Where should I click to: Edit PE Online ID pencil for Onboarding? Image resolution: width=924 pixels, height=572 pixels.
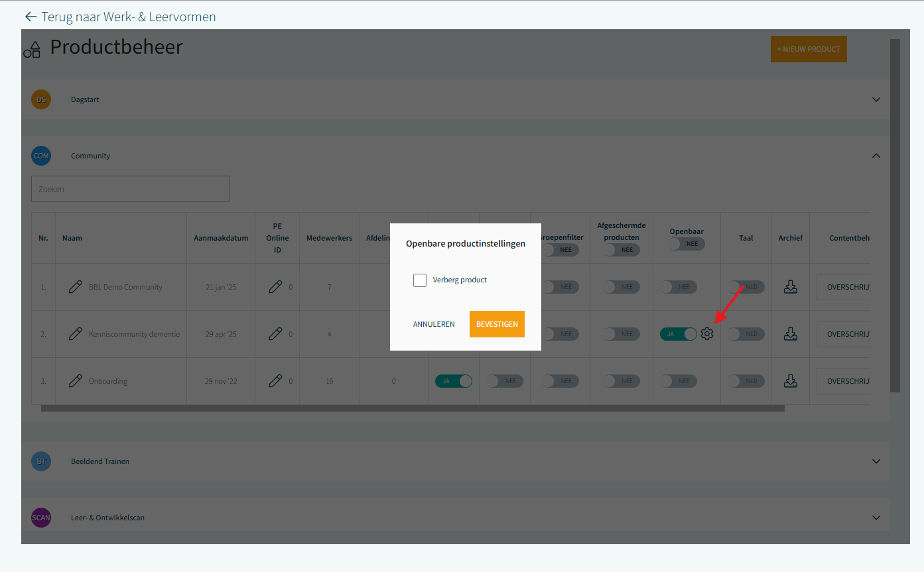(275, 381)
